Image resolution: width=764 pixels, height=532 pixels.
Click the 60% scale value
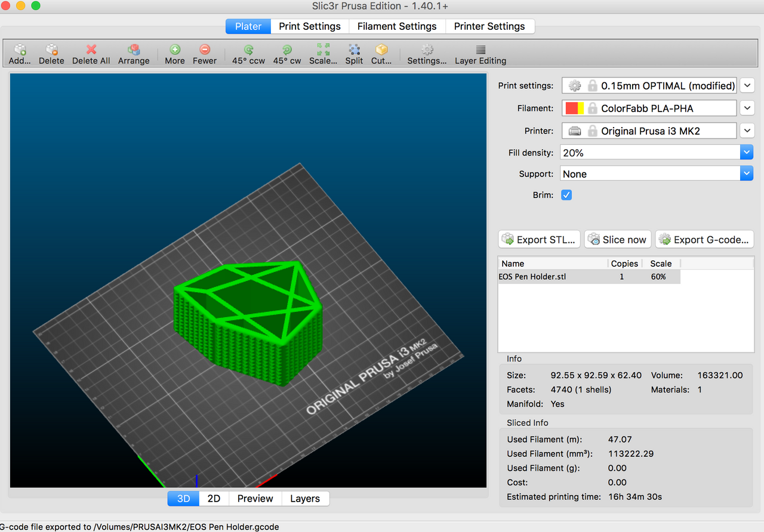pos(658,277)
